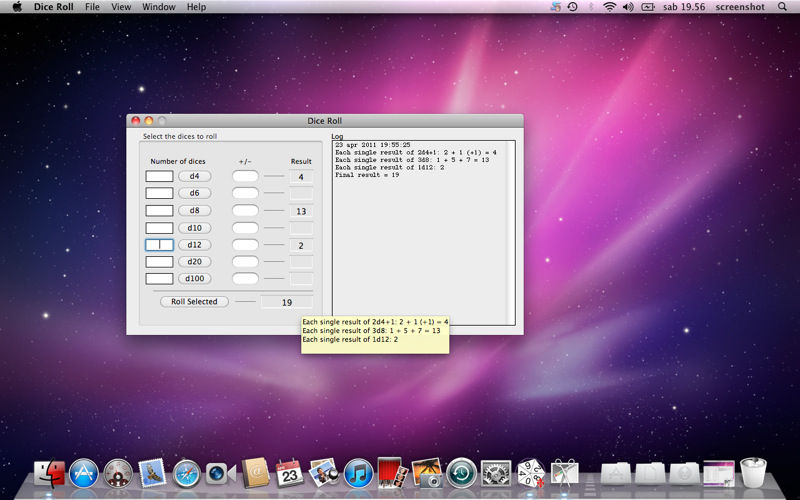Open Address Book from the Dock

(x=255, y=473)
